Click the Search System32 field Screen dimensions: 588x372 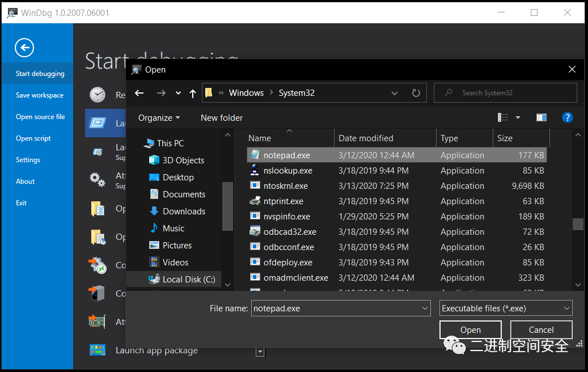[505, 92]
